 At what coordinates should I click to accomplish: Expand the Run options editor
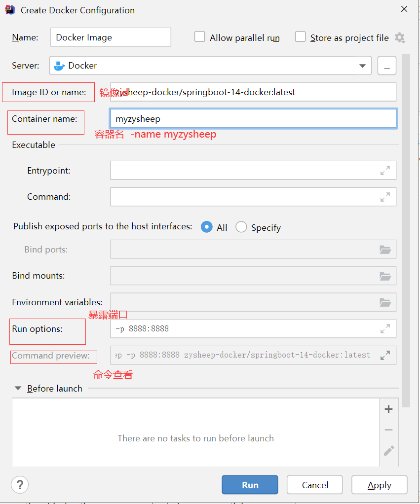coord(385,329)
